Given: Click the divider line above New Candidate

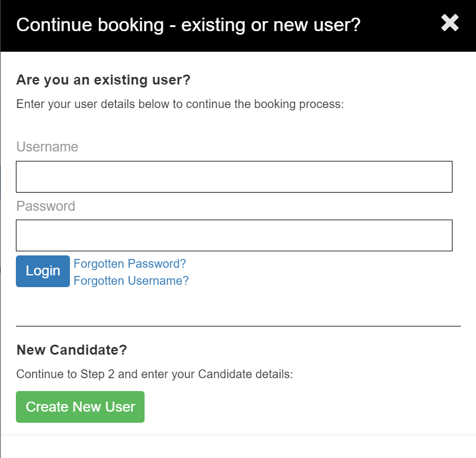Looking at the screenshot, I should (238, 325).
